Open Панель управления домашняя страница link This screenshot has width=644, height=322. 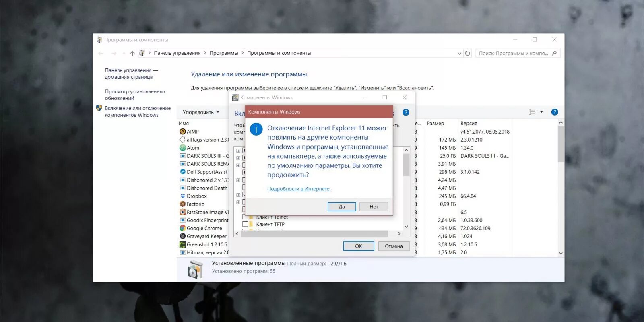(131, 74)
